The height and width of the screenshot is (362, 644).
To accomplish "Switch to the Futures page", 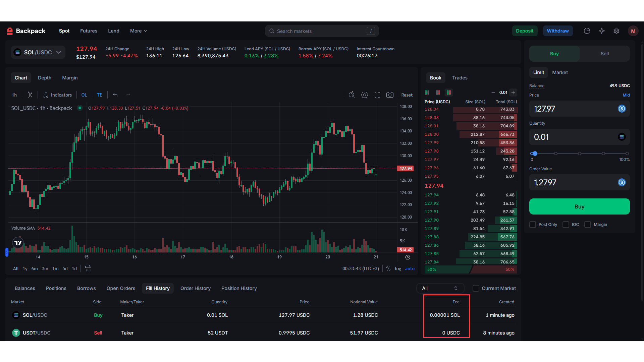I will pos(89,31).
